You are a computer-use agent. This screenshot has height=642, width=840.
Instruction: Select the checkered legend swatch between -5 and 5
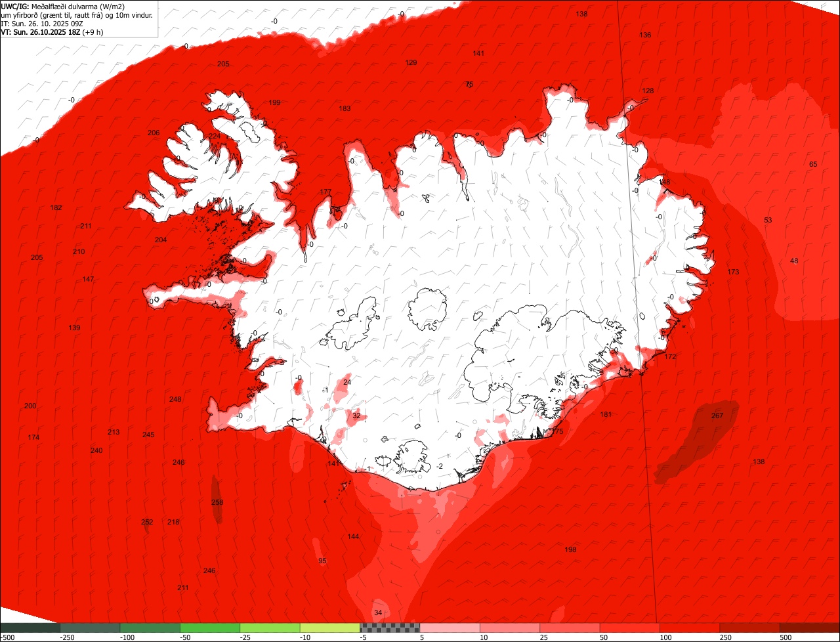390,628
